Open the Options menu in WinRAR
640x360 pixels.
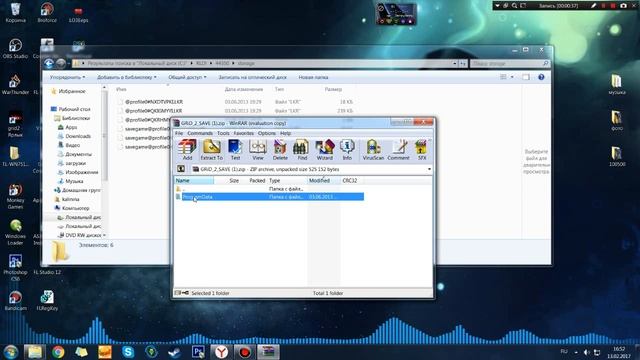coord(267,133)
